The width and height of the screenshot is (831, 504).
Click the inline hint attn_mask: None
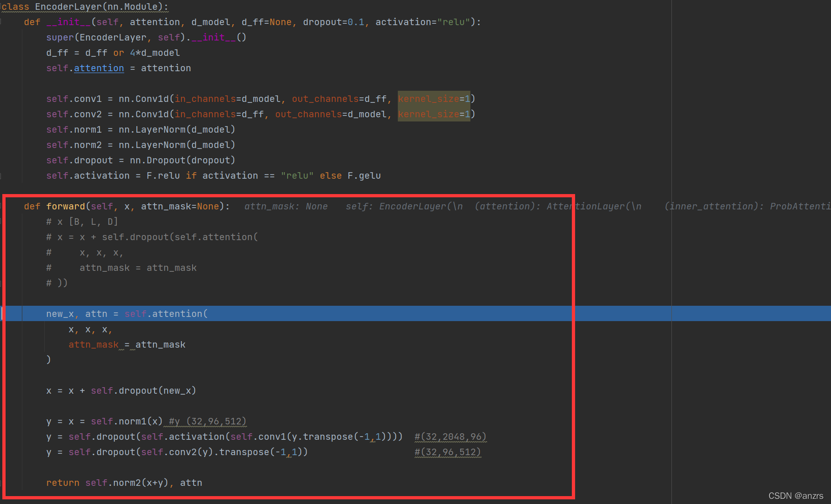(286, 206)
